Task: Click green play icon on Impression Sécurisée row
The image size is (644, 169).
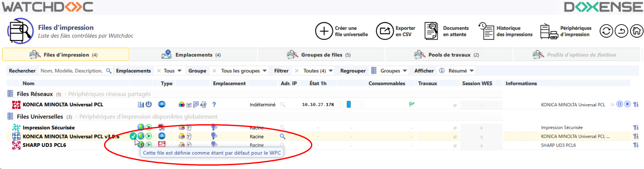Action: pos(149,127)
